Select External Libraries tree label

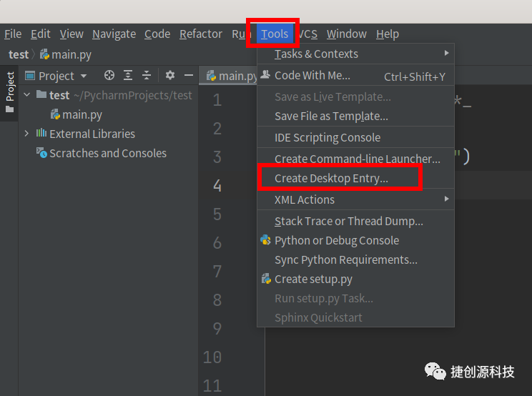[x=92, y=134]
